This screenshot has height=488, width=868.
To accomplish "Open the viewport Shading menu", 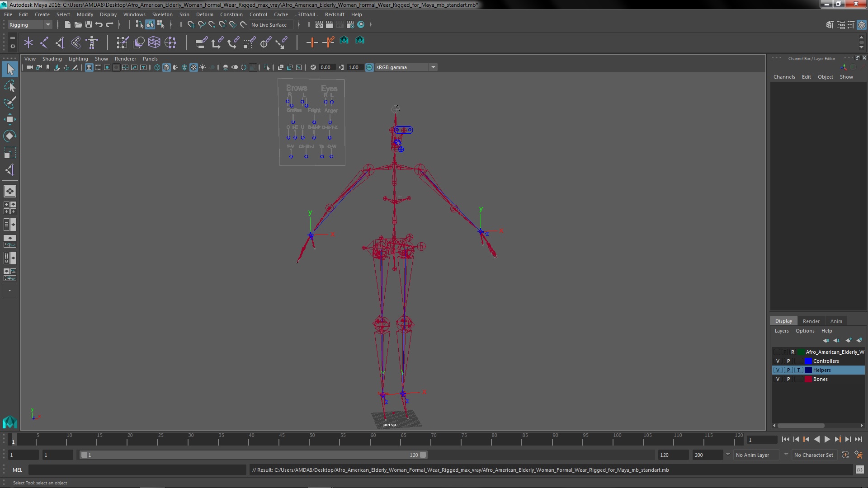I will 52,59.
